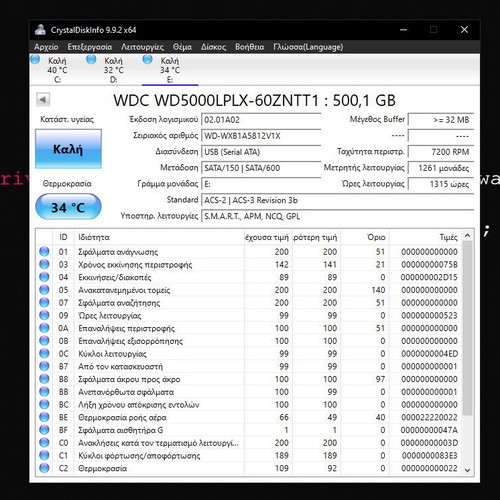This screenshot has height=500, width=500.
Task: Click status icon of Χρόνος εκκίνησης περιστροφής row
Action: coord(44,264)
